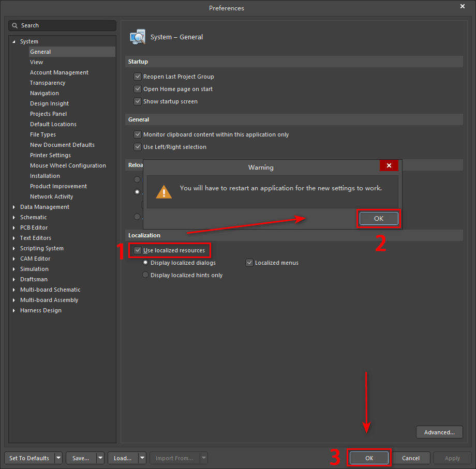
Task: Expand the Multi-board Assembly node
Action: (x=13, y=300)
